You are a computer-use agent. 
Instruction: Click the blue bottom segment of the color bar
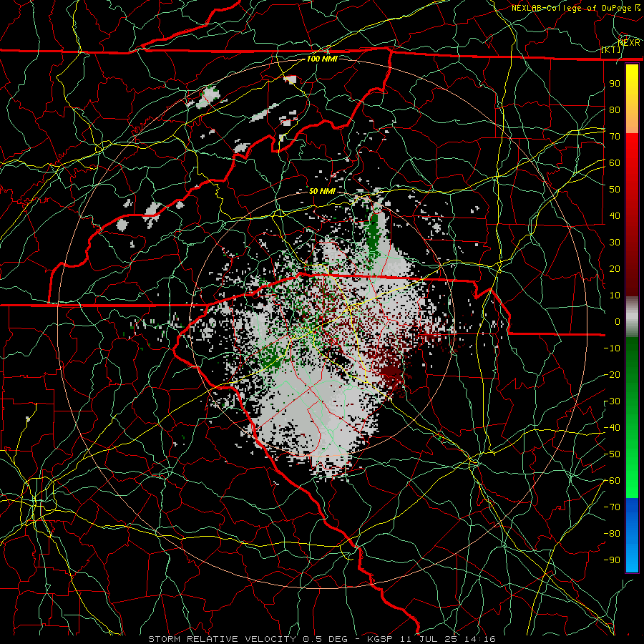tap(632, 535)
